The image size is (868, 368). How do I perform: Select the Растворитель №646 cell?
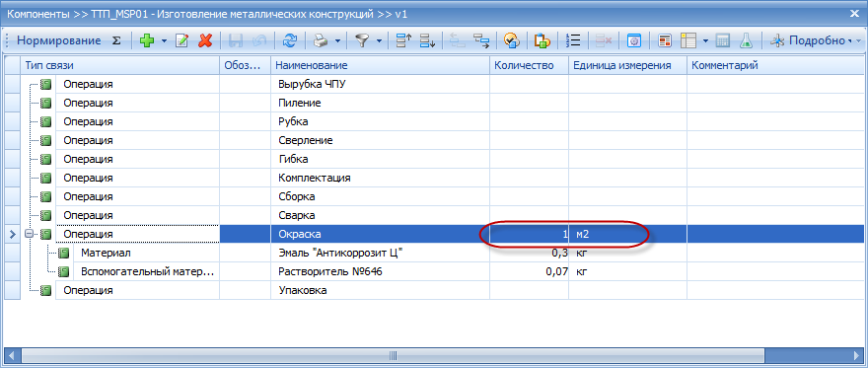pyautogui.click(x=381, y=271)
